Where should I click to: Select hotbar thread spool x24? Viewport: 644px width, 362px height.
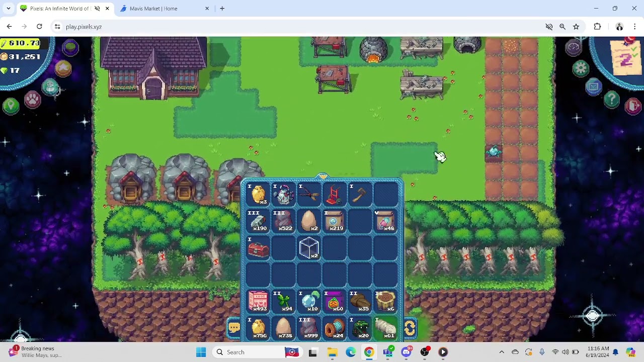[x=335, y=328]
